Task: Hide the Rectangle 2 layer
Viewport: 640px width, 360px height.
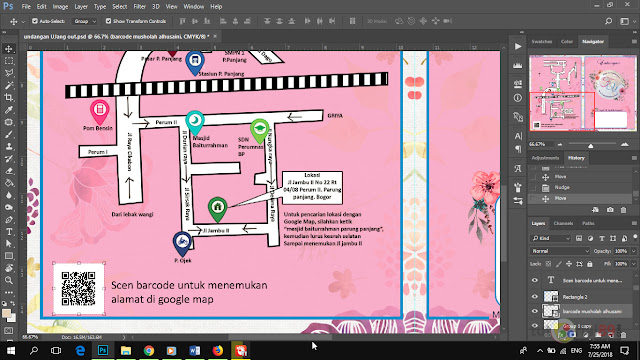Action: click(x=535, y=297)
